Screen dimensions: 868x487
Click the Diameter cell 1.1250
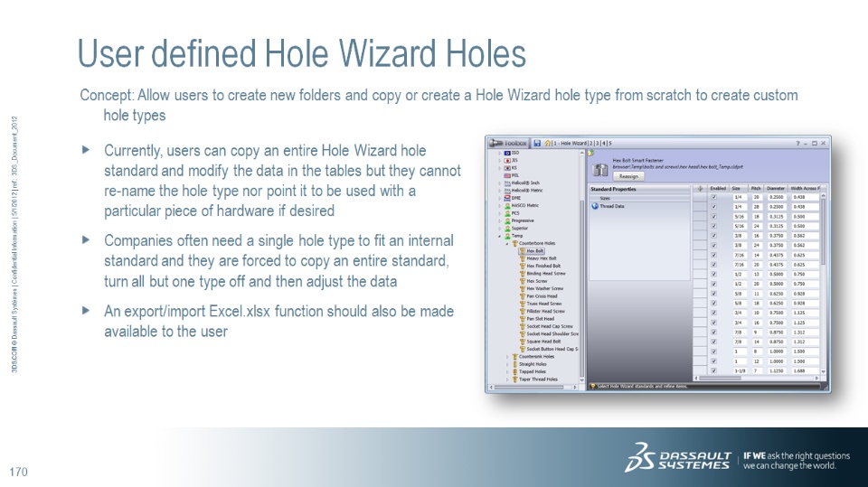(776, 370)
